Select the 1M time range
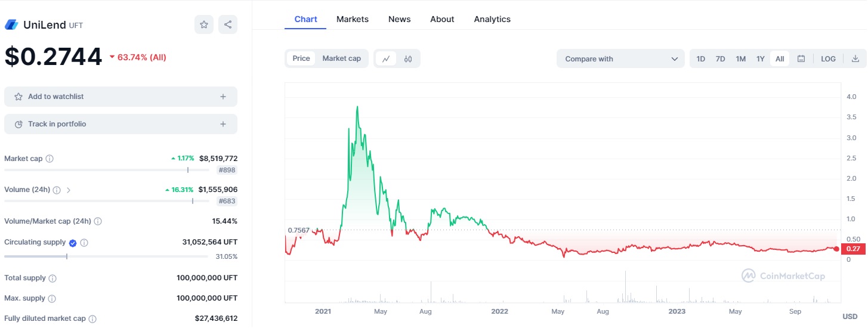Viewport: 868px width, 328px height. [741, 58]
